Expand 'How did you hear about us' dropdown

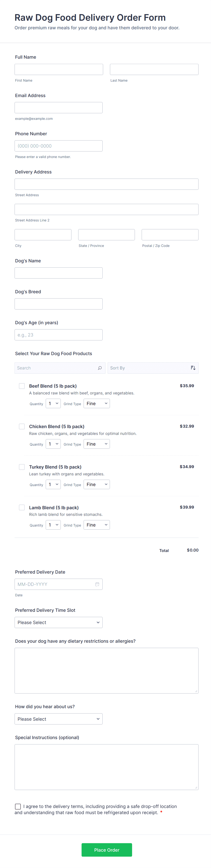pos(59,719)
